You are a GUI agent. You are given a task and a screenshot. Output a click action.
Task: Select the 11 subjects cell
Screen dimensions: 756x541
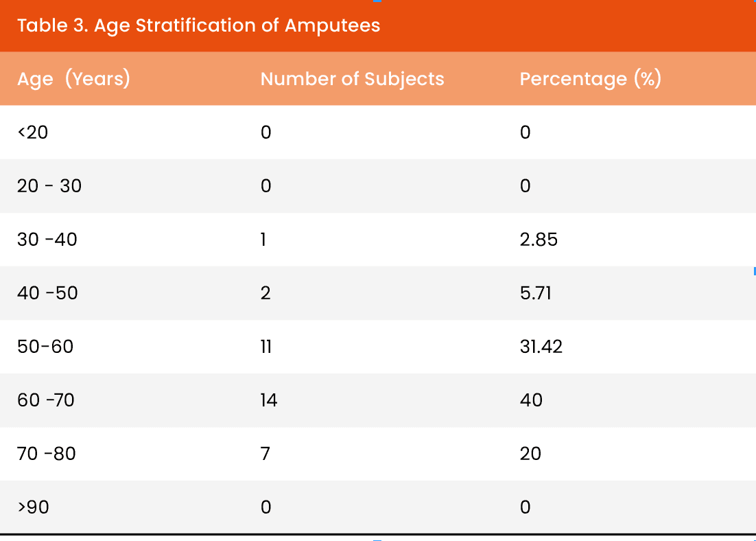click(x=266, y=347)
